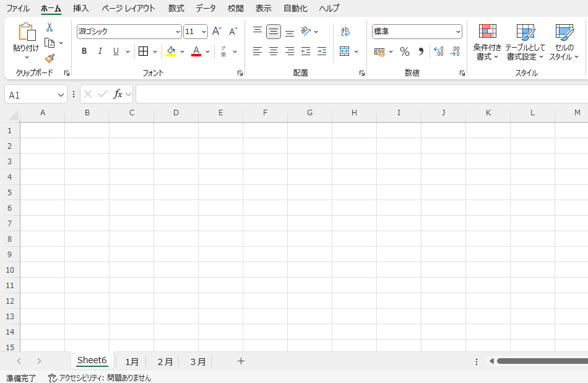Align text right

[290, 51]
